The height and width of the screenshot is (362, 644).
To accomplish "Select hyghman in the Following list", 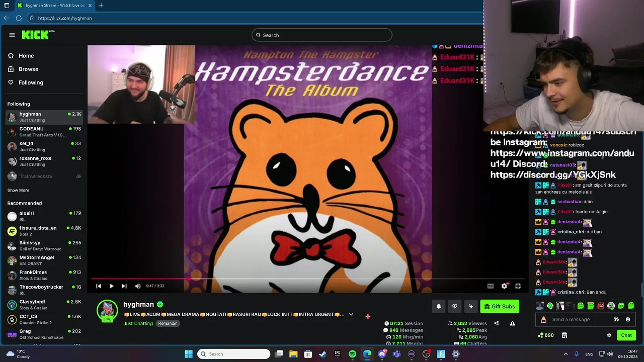I will [x=44, y=117].
